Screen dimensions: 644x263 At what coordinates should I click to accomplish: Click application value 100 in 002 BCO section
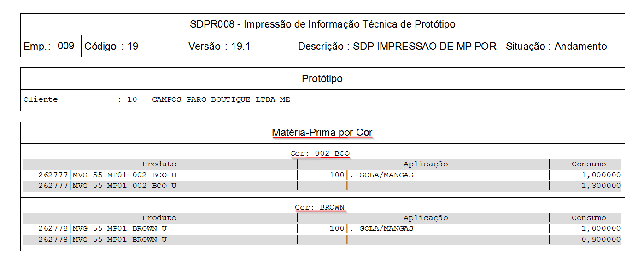[337, 175]
